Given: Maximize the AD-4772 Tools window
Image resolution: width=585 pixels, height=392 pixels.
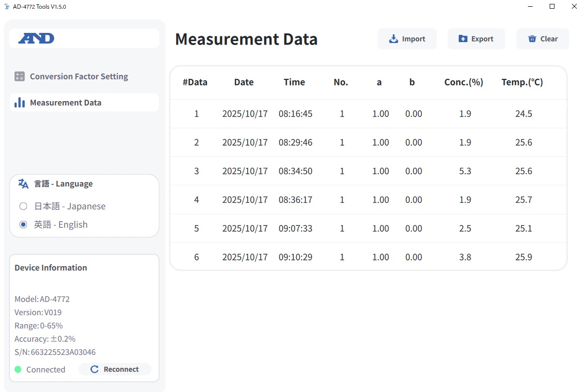Looking at the screenshot, I should coord(552,7).
